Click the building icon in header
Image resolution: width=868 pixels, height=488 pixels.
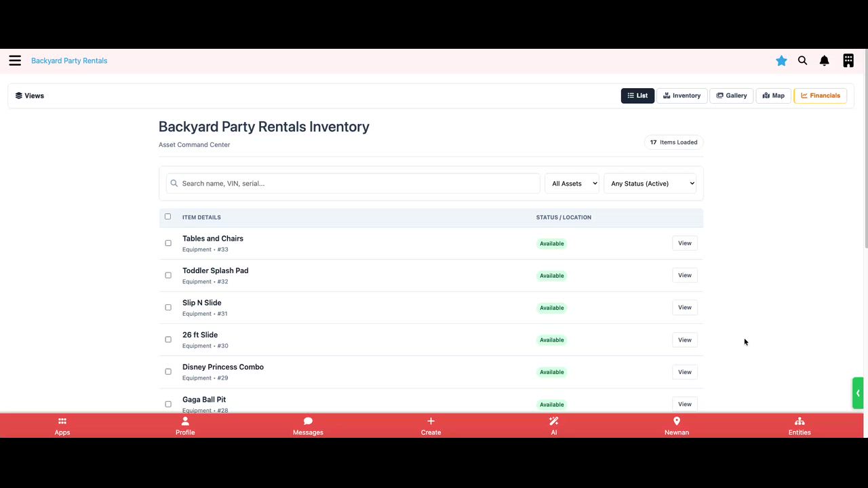click(x=848, y=60)
